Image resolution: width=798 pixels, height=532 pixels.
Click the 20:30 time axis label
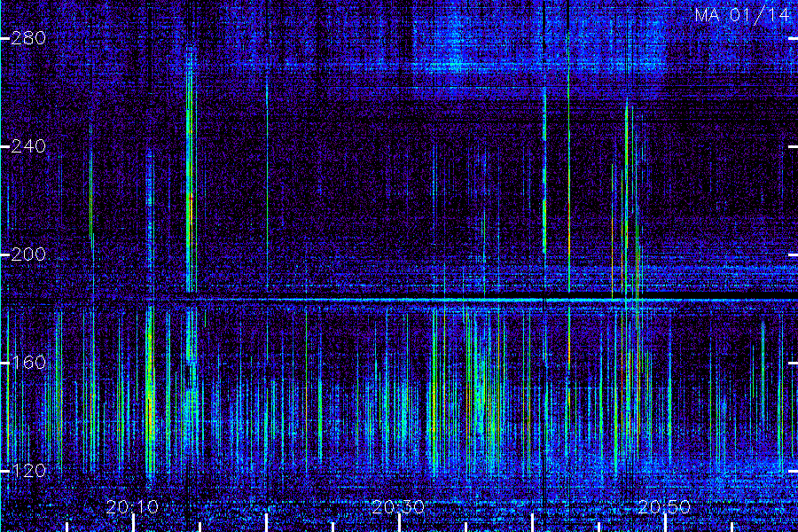coord(398,506)
